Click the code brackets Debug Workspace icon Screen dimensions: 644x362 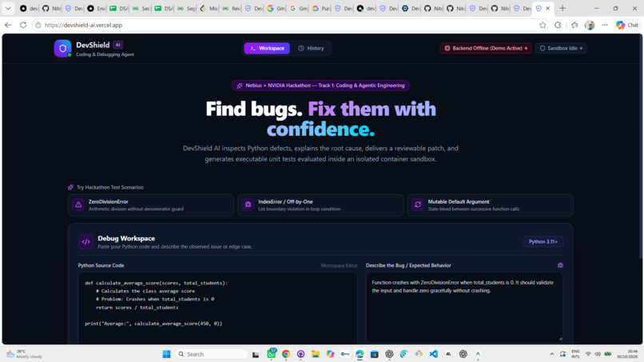[x=85, y=241]
